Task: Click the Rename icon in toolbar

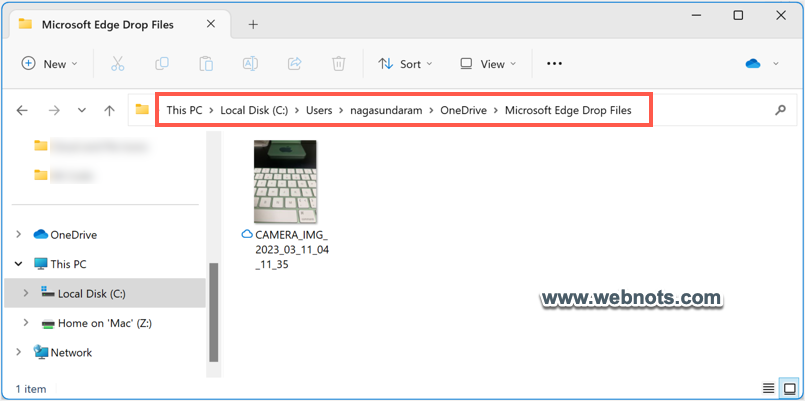Action: 250,64
